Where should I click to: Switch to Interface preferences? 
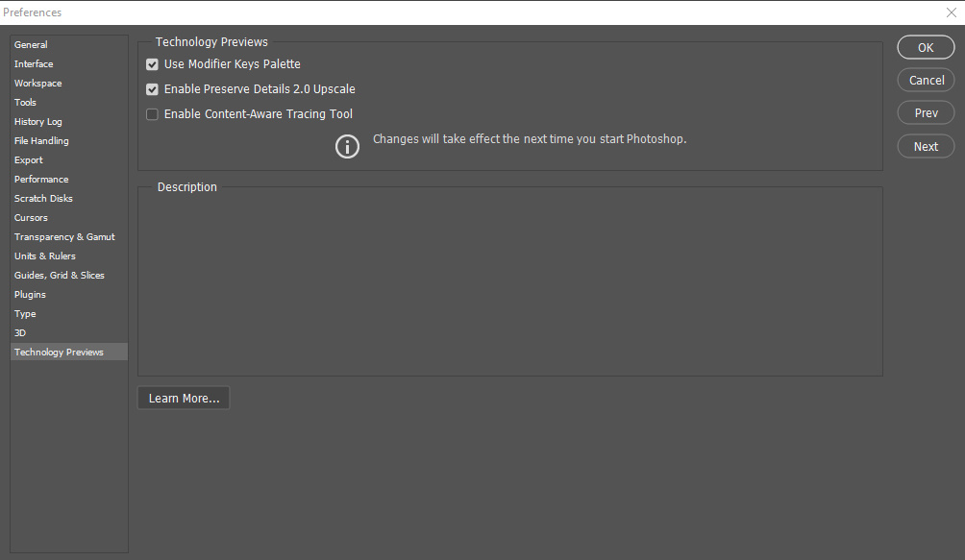pyautogui.click(x=34, y=64)
